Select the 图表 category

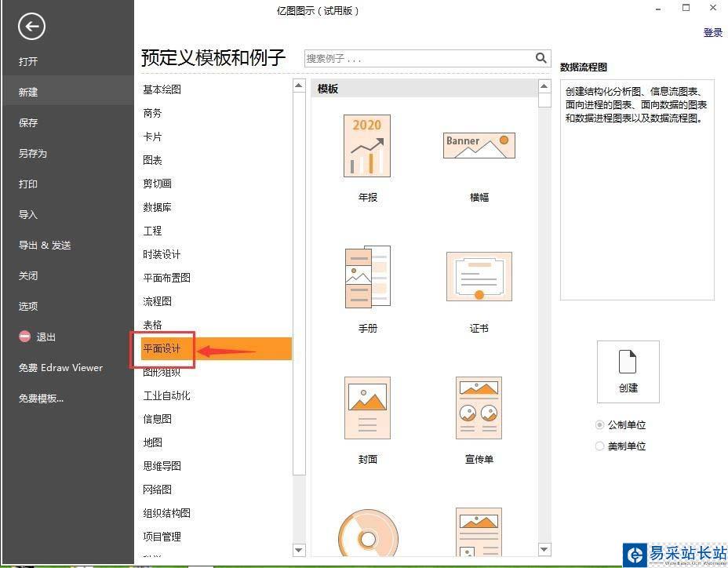152,160
